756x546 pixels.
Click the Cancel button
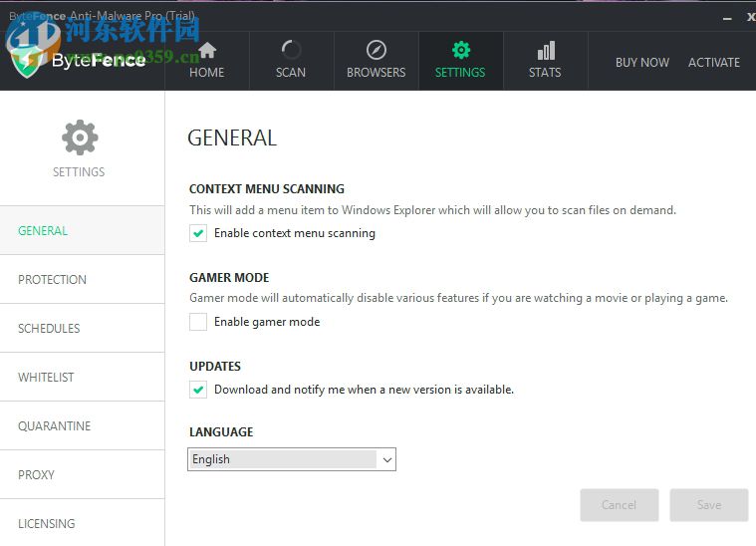pos(620,505)
